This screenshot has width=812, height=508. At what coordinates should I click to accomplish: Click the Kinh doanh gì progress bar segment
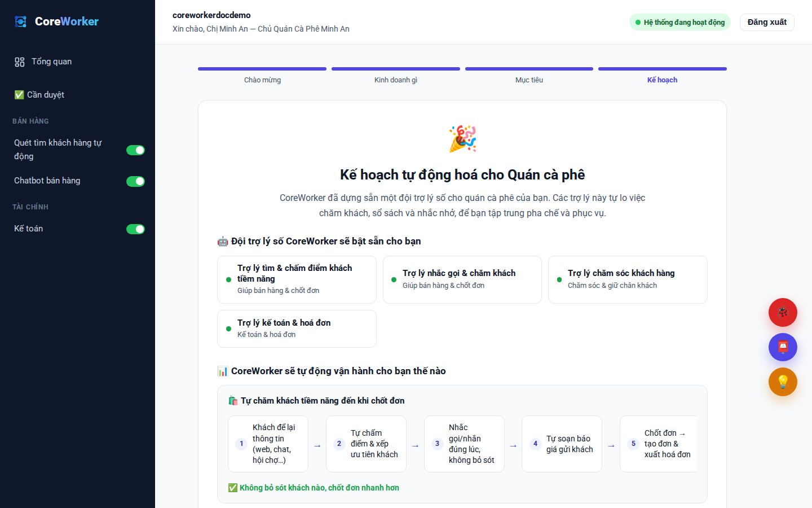coord(396,69)
